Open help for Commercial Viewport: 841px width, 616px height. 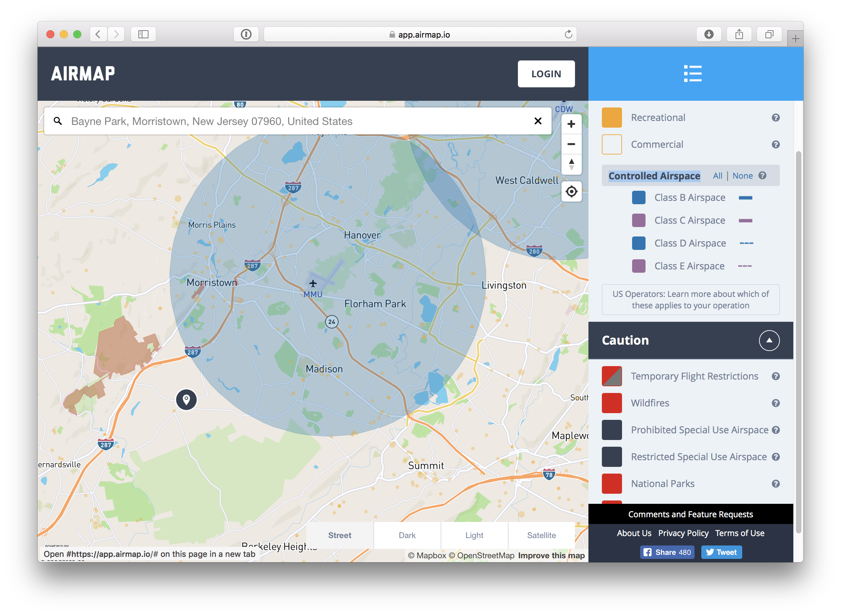pos(776,144)
